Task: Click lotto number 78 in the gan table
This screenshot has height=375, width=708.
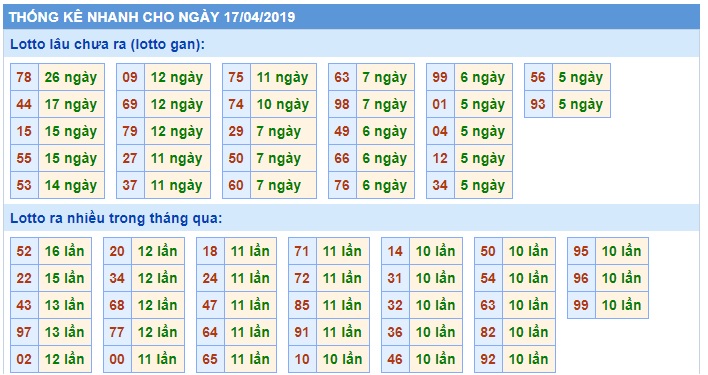Action: point(24,77)
